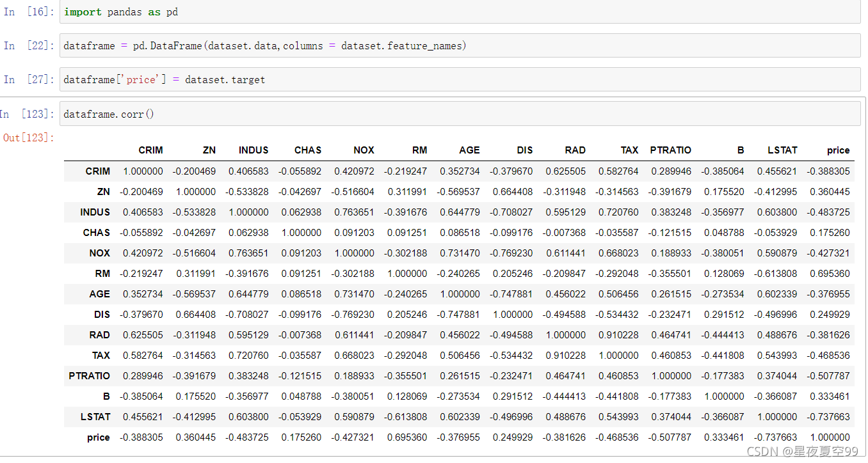The height and width of the screenshot is (463, 868).
Task: Click the CRIM row label
Action: [x=98, y=171]
